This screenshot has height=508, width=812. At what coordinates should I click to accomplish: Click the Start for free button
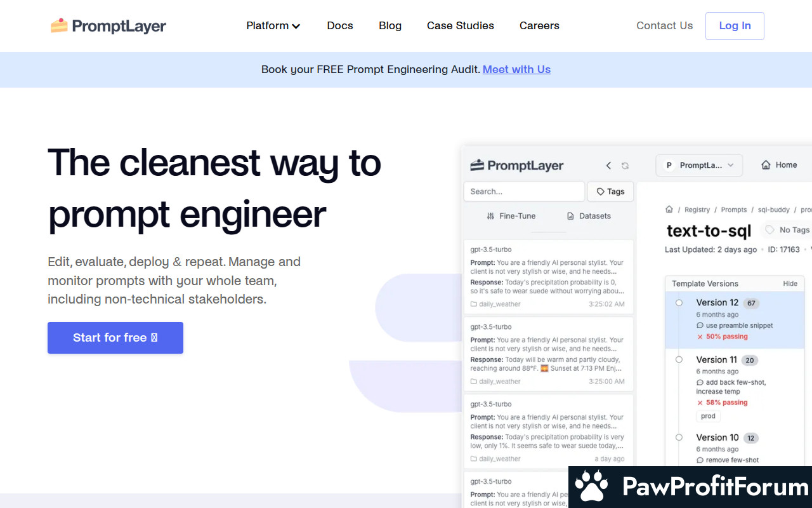tap(115, 338)
